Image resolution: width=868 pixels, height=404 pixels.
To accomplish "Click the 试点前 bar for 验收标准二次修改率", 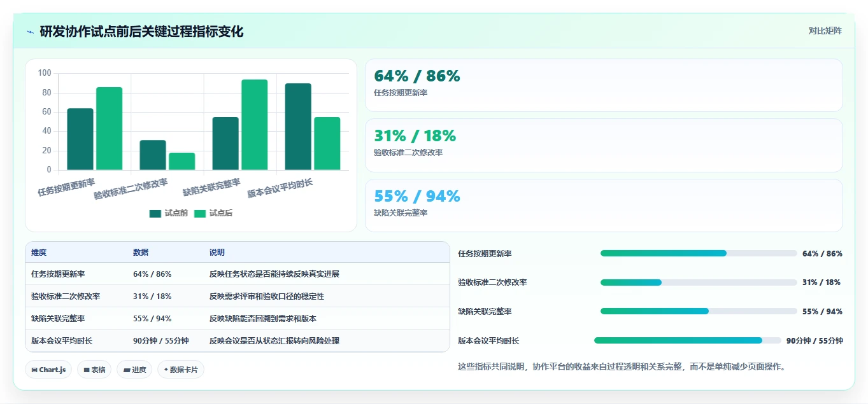I will [x=153, y=155].
